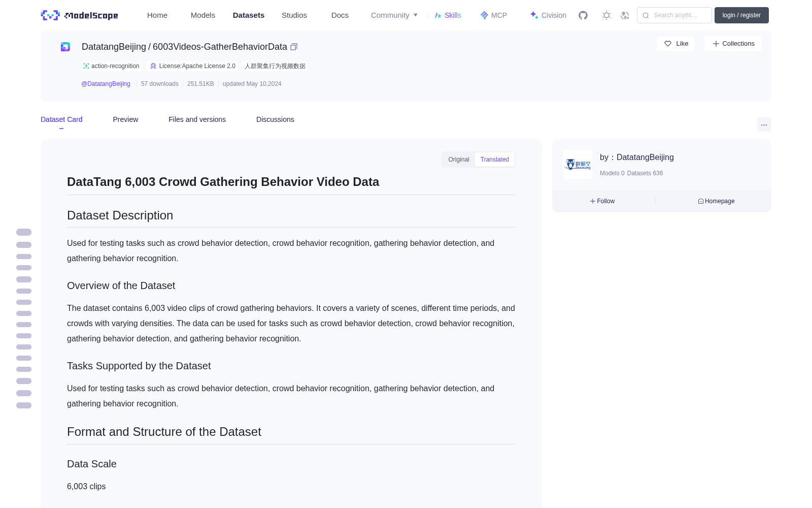
Task: Open the Models nav item
Action: click(x=203, y=15)
